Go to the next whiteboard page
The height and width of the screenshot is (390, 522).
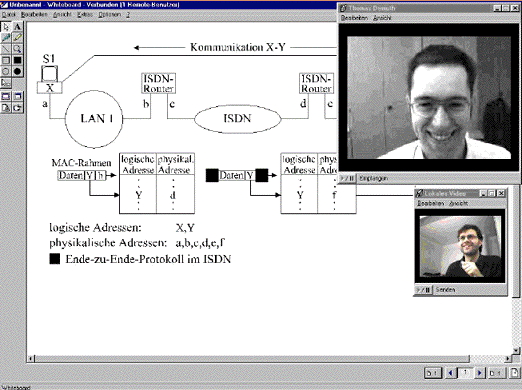click(479, 373)
